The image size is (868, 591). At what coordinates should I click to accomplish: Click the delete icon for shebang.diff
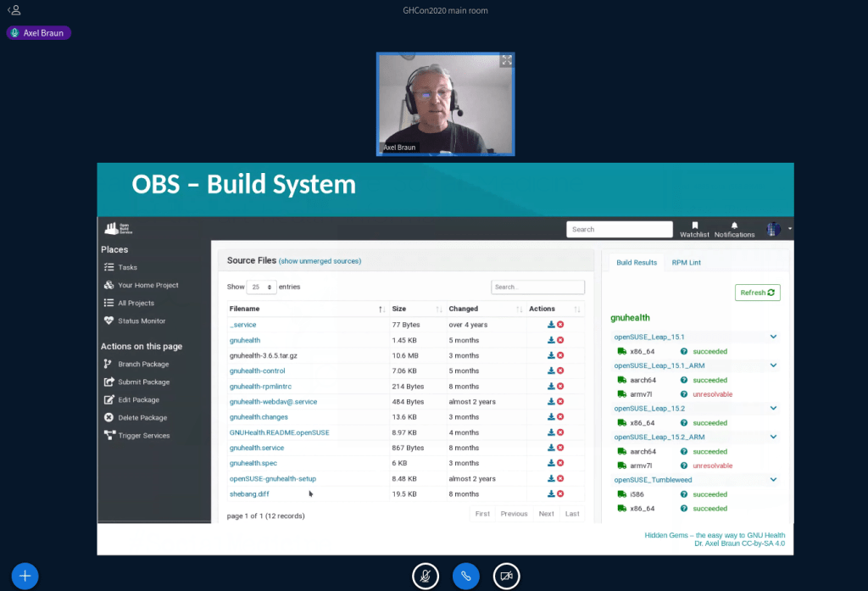pyautogui.click(x=560, y=493)
